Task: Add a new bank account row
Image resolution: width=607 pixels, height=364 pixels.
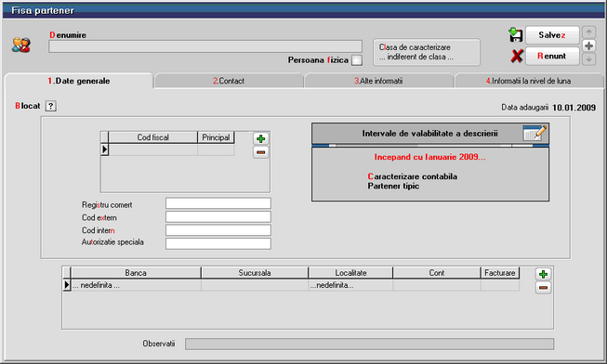Action: point(543,274)
